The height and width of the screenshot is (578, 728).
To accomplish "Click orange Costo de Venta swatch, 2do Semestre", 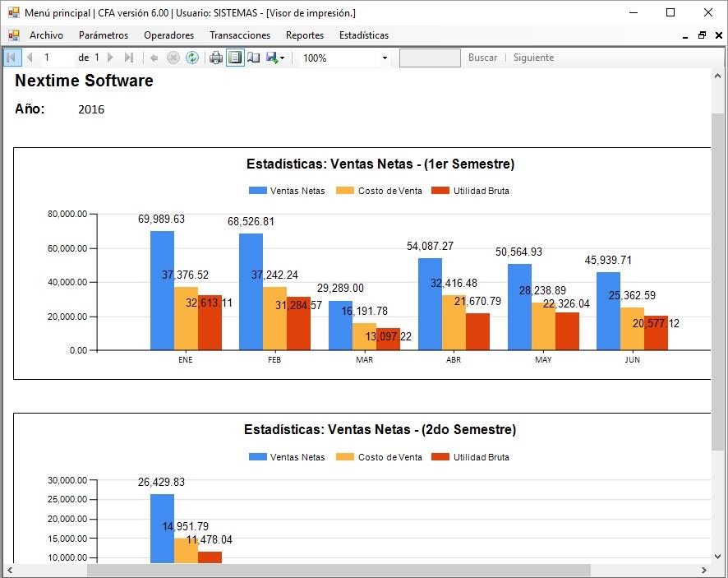I will click(x=345, y=457).
